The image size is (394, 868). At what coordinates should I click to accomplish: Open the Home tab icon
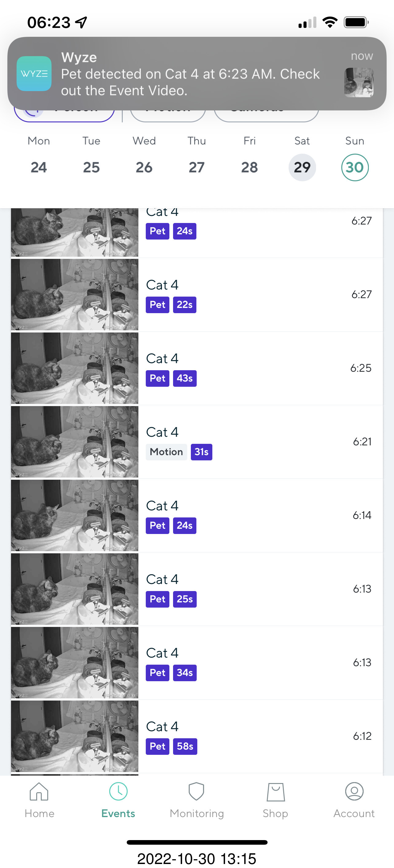tap(39, 792)
